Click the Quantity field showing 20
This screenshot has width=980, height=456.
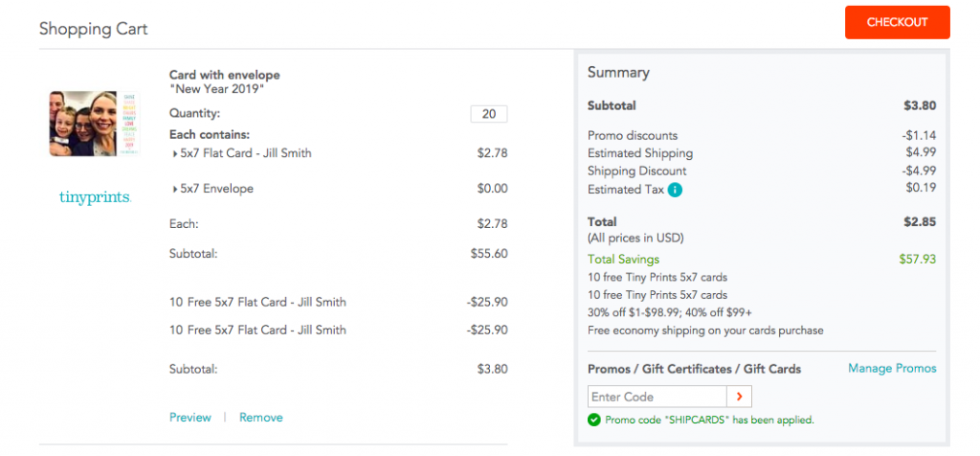pos(489,114)
